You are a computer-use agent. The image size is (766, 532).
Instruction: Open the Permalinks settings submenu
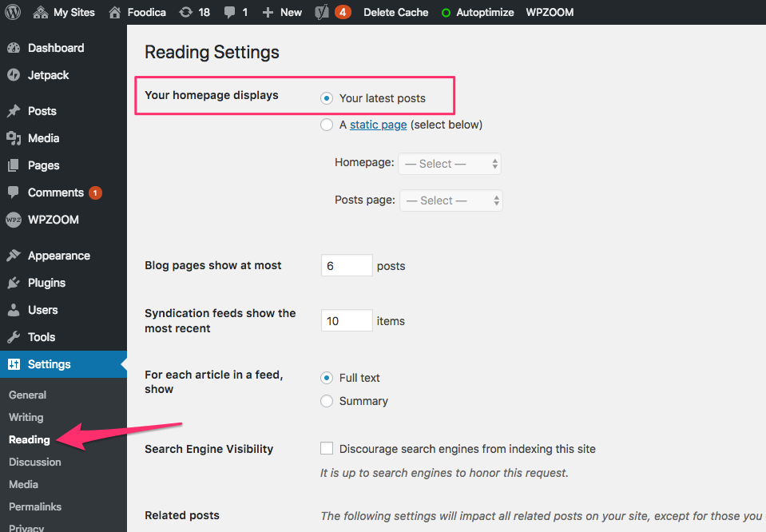click(x=35, y=506)
